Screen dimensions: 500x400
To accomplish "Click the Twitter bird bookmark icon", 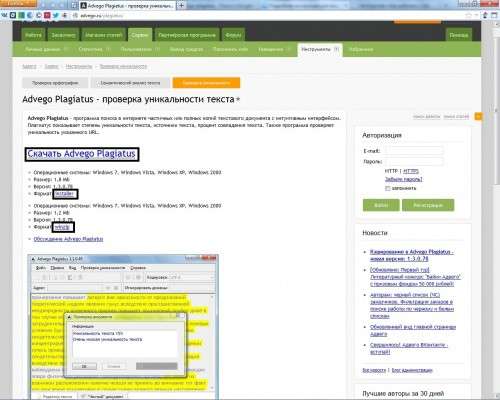I will pos(56,15).
